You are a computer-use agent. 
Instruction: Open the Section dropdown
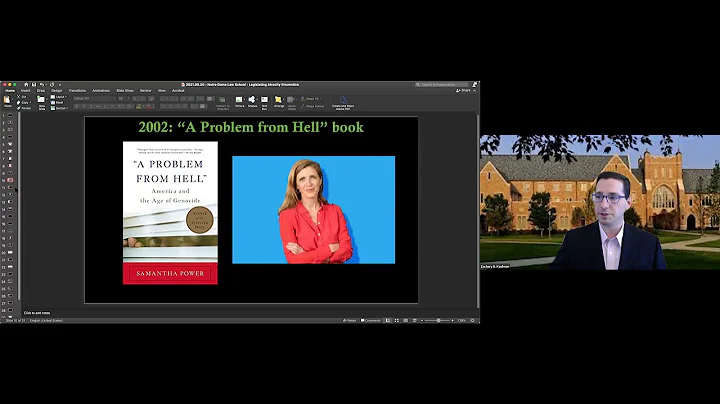click(59, 108)
